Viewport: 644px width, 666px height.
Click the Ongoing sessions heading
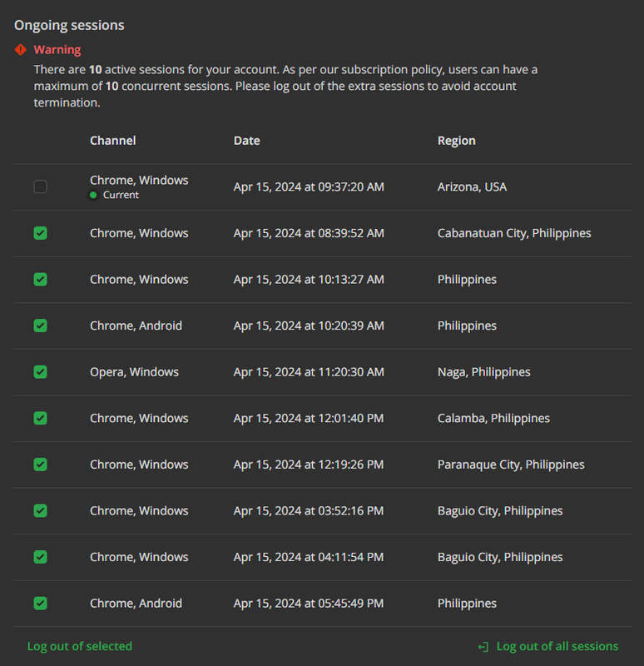69,25
